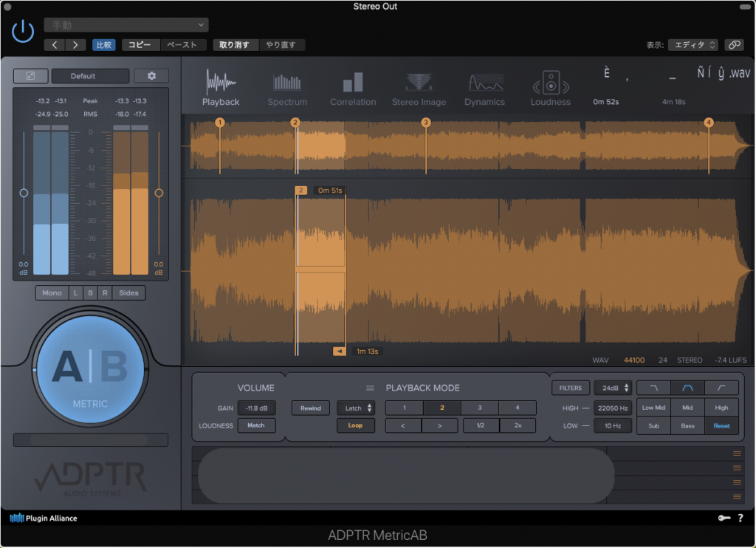Toggle the A|B Metric switch button
The height and width of the screenshot is (548, 756).
click(90, 369)
